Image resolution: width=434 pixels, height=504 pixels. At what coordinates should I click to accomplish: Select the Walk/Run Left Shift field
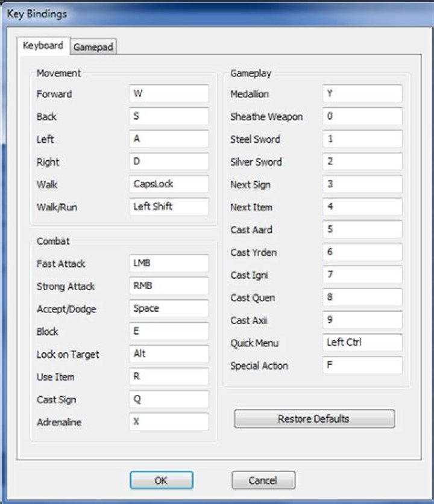click(169, 207)
